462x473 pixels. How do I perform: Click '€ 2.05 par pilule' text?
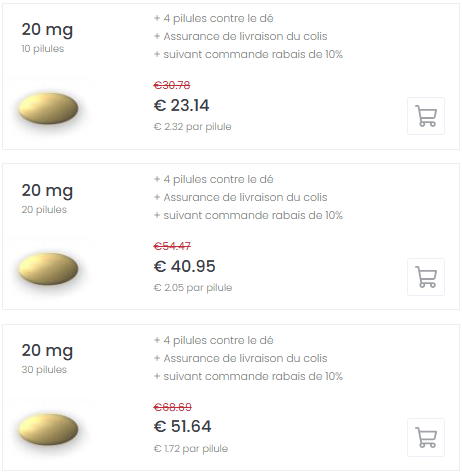193,288
